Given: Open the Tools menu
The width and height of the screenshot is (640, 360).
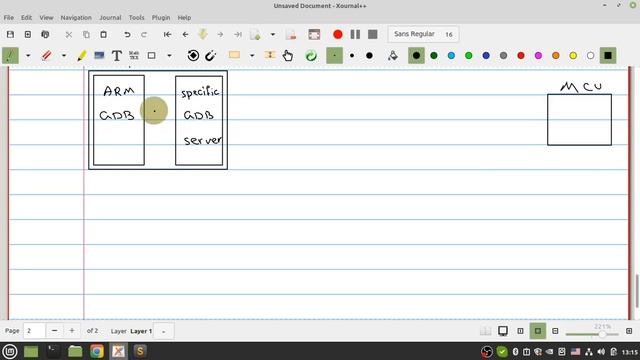Looking at the screenshot, I should pyautogui.click(x=136, y=18).
